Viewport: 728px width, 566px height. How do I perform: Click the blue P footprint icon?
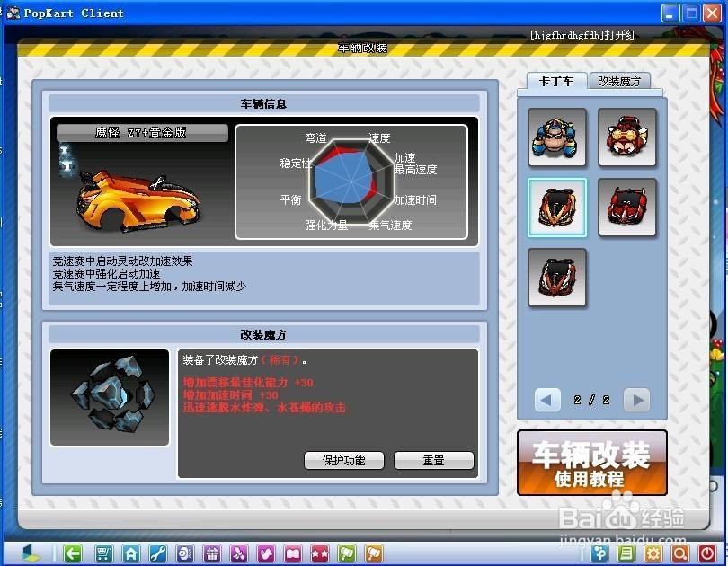click(599, 553)
